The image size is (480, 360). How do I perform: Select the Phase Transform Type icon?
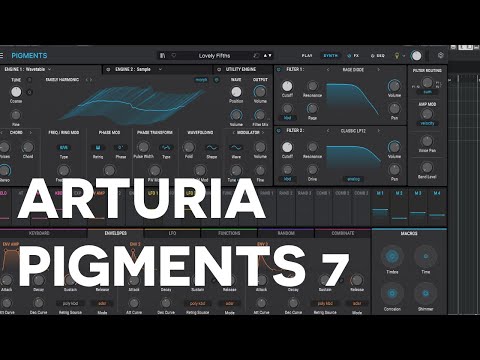click(166, 147)
